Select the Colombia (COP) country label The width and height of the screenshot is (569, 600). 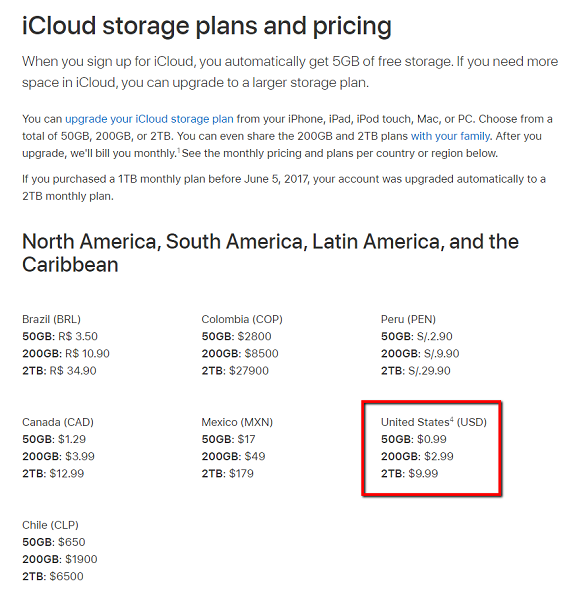[242, 319]
